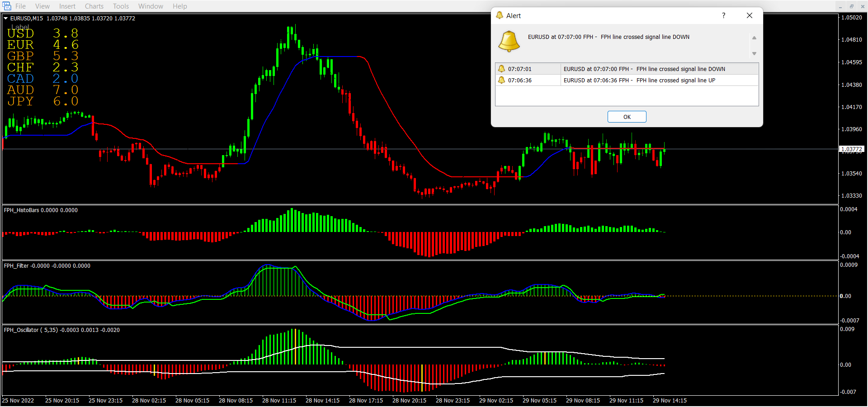868x407 pixels.
Task: Click the MetaTrader app icon beside File
Action: point(7,6)
